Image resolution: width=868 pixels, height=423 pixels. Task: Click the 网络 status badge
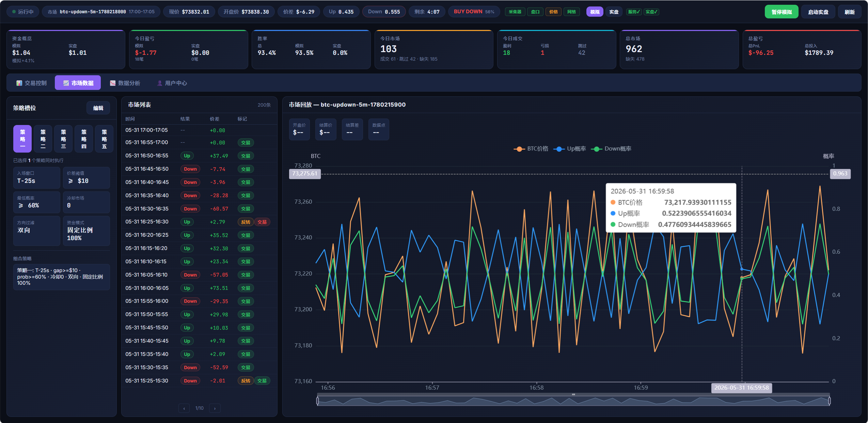click(571, 12)
